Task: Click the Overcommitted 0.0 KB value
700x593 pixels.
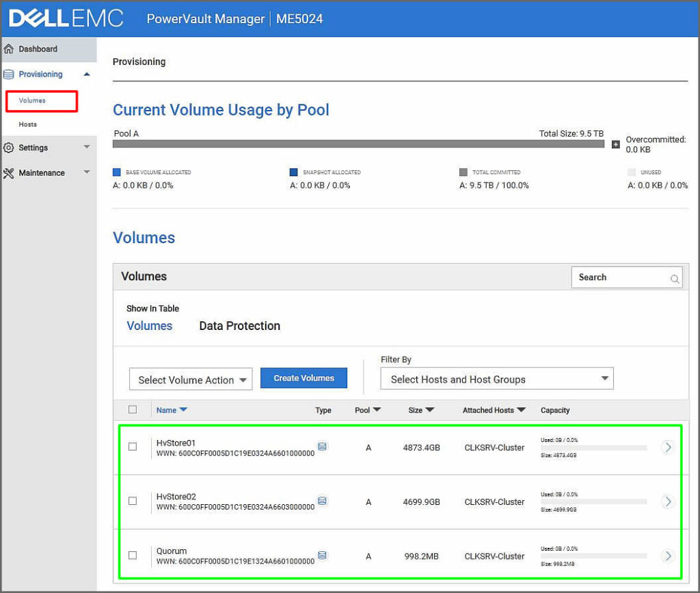Action: pyautogui.click(x=638, y=150)
